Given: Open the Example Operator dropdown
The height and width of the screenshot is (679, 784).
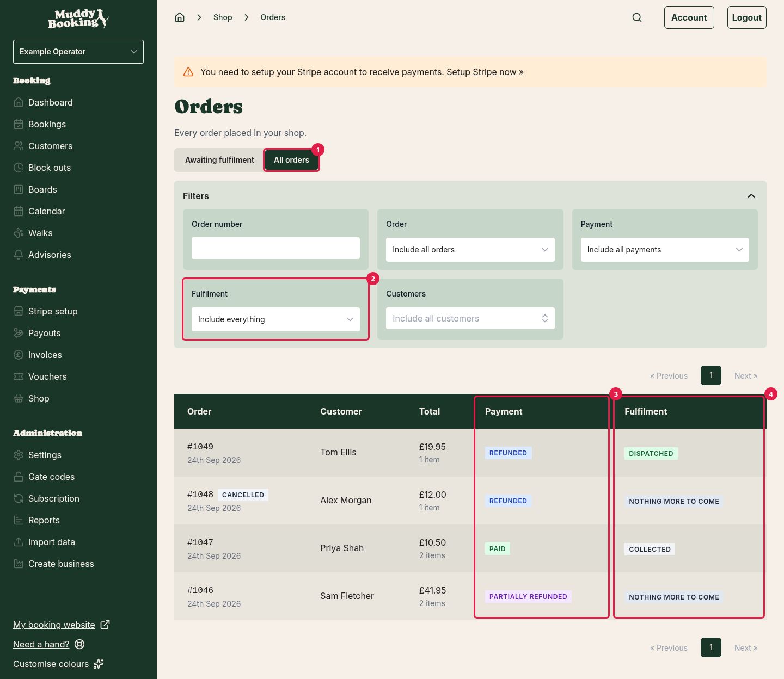Looking at the screenshot, I should click(78, 52).
